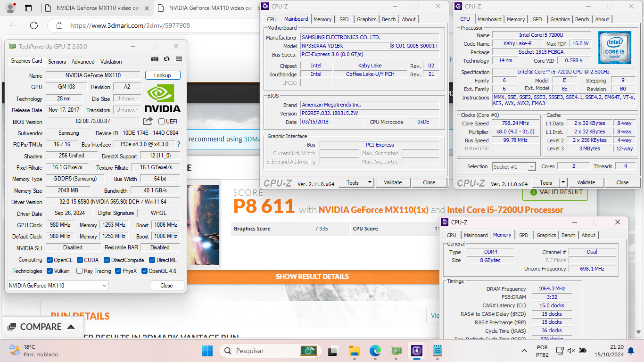Open the GPU selection dropdown in GPU-Z
644x362 pixels.
pyautogui.click(x=58, y=286)
